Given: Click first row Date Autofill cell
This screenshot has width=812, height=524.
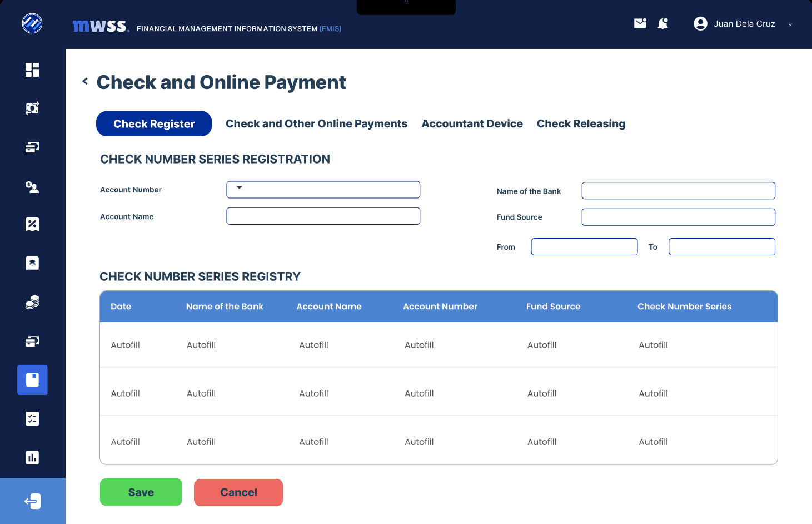Looking at the screenshot, I should 125,345.
